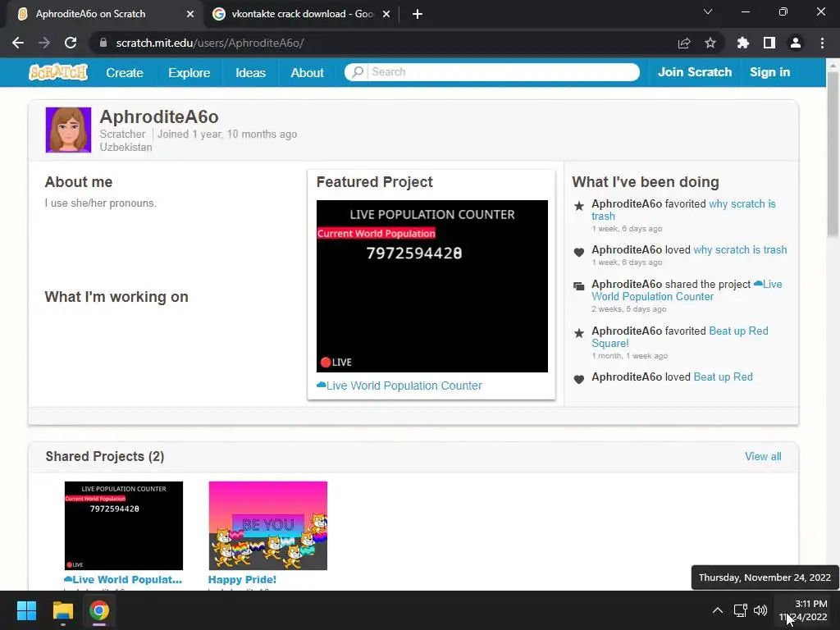This screenshot has width=840, height=630.
Task: Click the Sign in button
Action: click(x=769, y=72)
